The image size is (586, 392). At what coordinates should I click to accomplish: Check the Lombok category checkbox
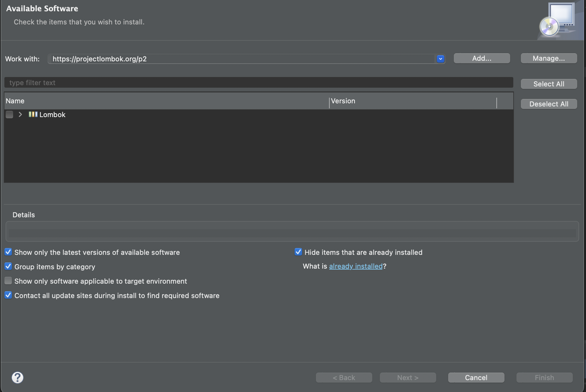pyautogui.click(x=9, y=115)
